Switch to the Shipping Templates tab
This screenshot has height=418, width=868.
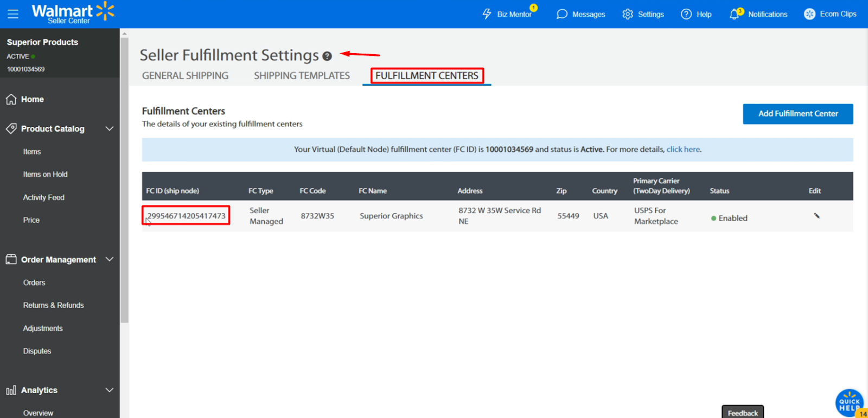click(x=302, y=75)
